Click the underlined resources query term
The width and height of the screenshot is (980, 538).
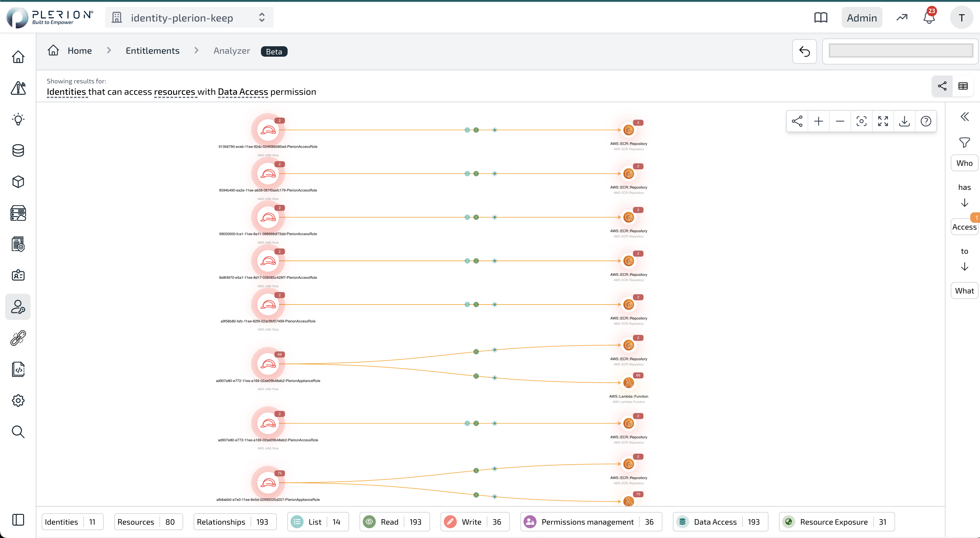point(175,92)
